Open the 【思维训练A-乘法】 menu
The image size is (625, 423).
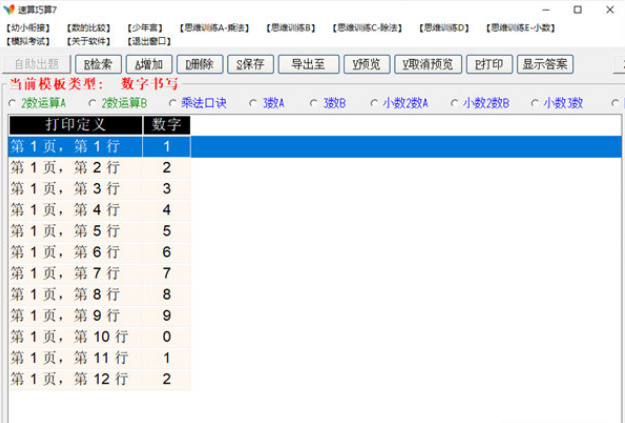coord(214,28)
